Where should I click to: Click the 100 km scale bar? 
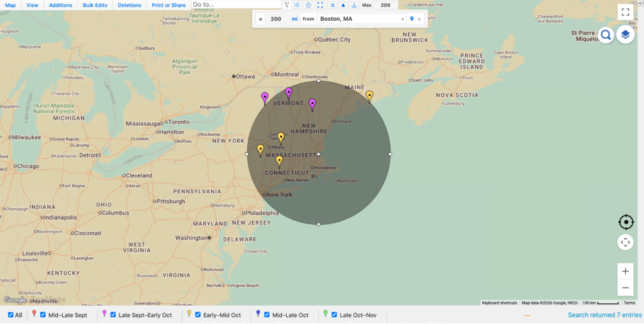click(x=600, y=303)
